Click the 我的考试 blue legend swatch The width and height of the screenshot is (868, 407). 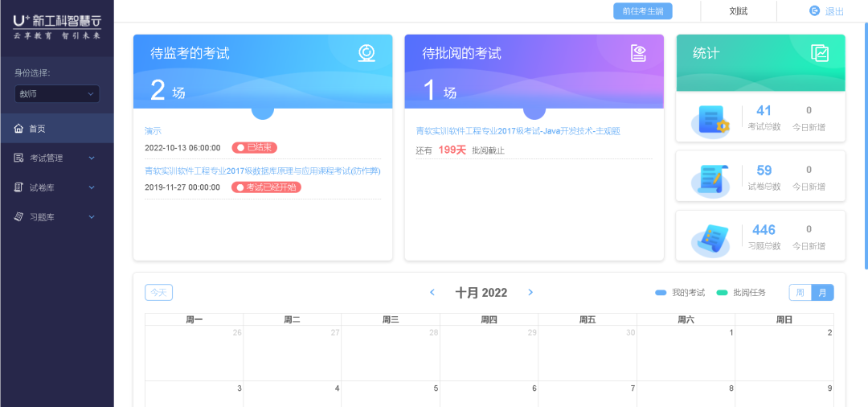point(661,292)
